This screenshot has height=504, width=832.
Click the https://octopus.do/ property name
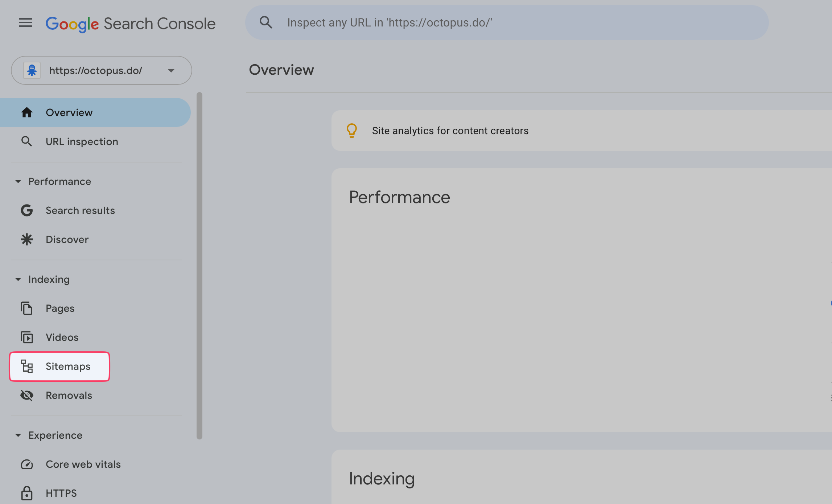(96, 70)
